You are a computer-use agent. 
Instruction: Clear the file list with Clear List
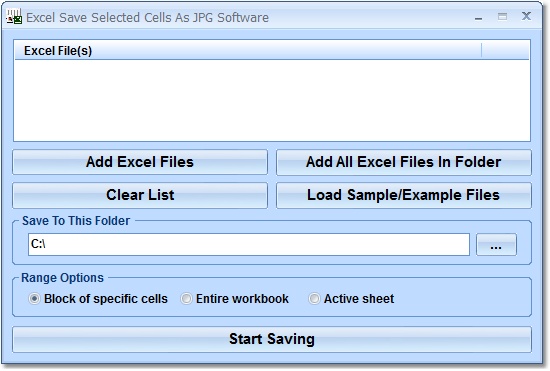click(140, 195)
